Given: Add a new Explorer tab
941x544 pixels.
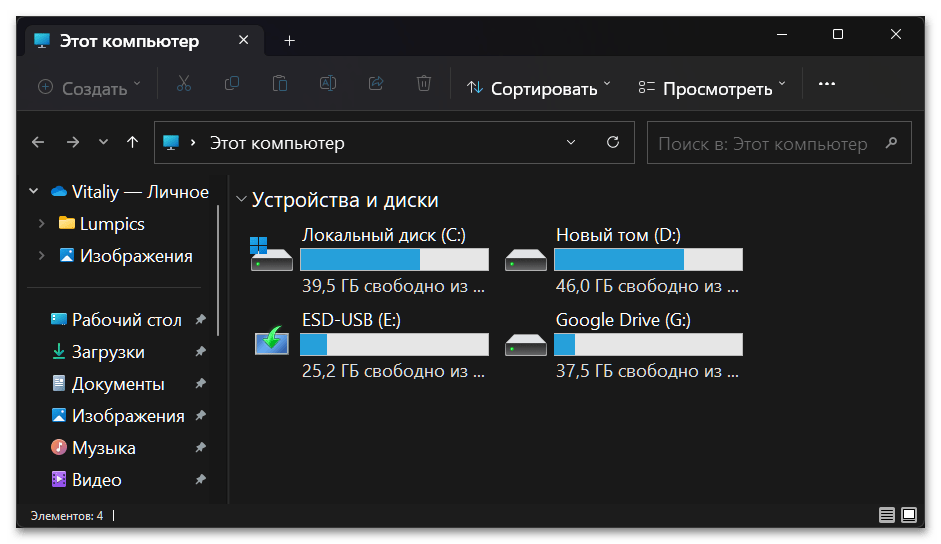Looking at the screenshot, I should pos(290,41).
